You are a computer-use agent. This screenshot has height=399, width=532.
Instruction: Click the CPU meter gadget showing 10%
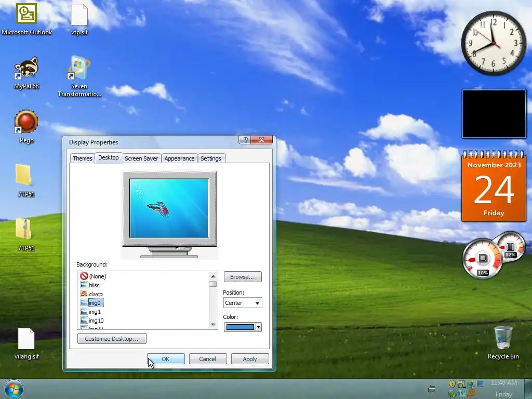point(483,259)
